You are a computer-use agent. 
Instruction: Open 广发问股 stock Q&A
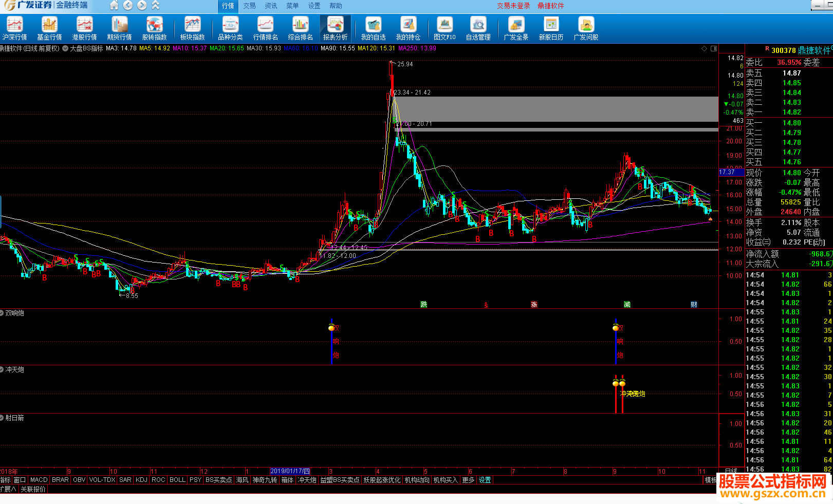[x=586, y=29]
